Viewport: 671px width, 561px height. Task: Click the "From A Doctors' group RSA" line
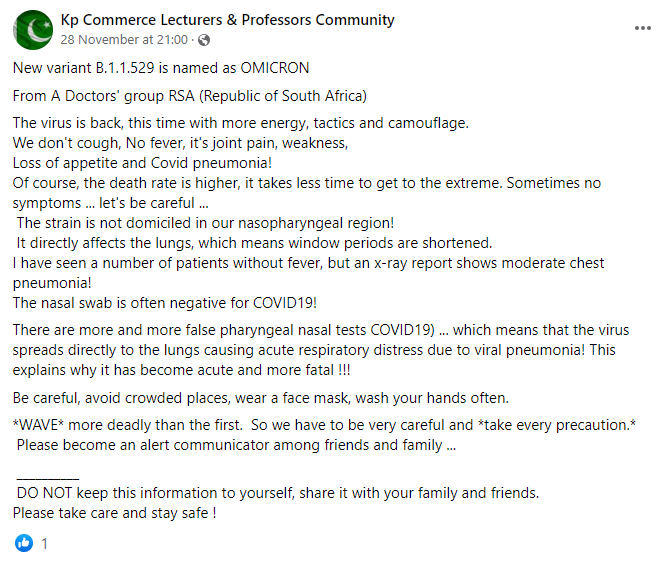point(190,96)
